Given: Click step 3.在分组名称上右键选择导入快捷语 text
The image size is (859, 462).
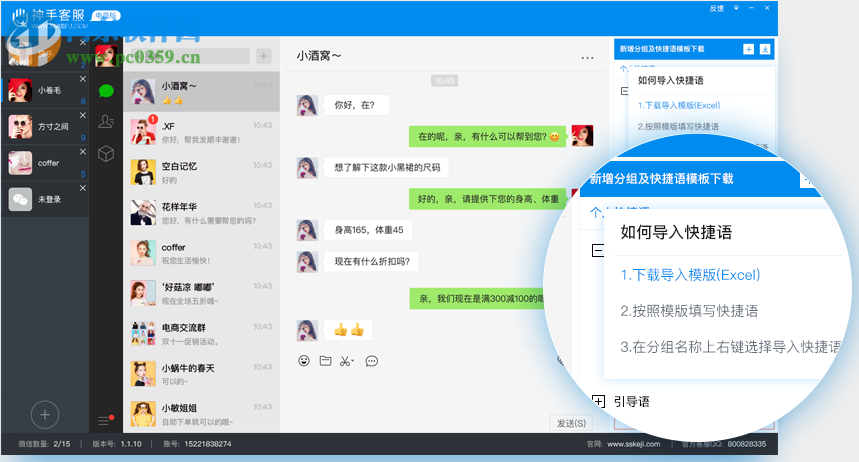Looking at the screenshot, I should pos(731,347).
